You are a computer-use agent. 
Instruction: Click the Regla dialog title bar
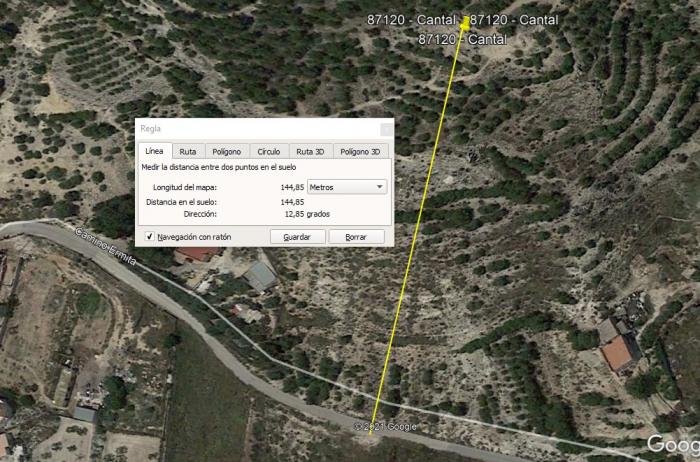point(257,129)
